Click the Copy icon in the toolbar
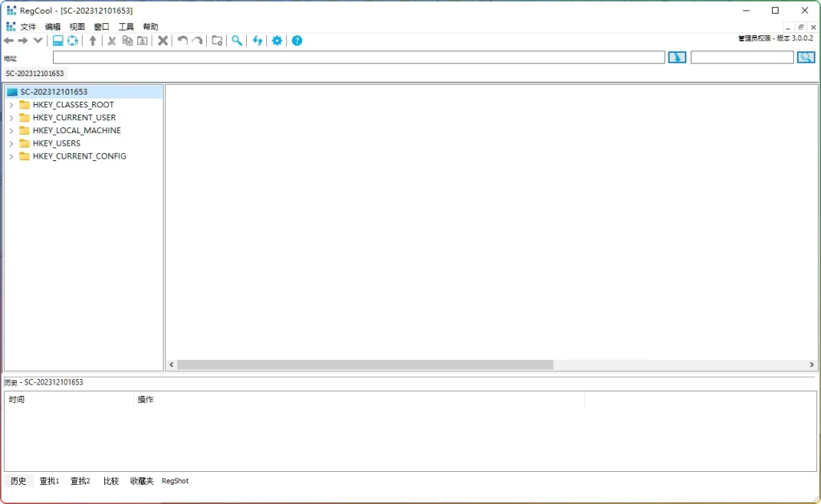The image size is (821, 504). pos(127,40)
